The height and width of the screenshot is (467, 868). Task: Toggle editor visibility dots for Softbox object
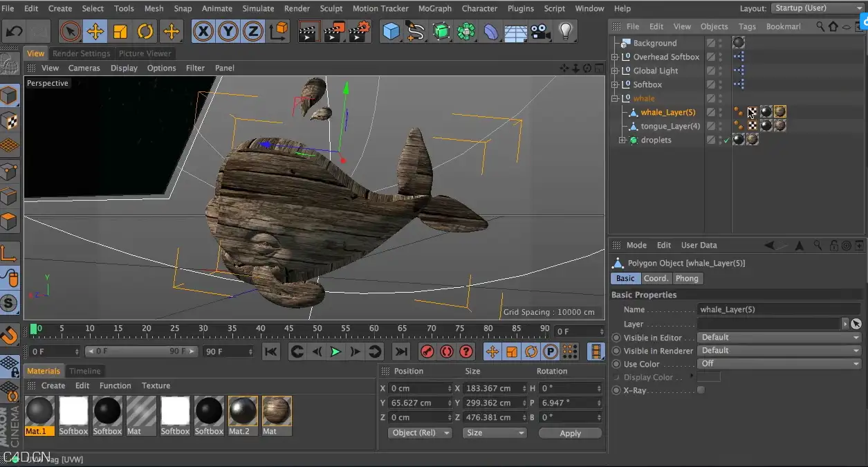[721, 84]
